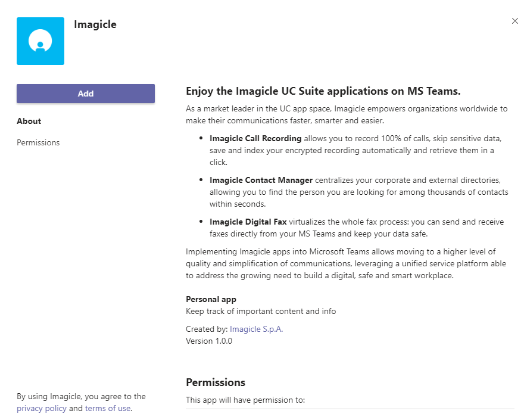The image size is (524, 420).
Task: Open the Permissions tab in sidebar
Action: pyautogui.click(x=38, y=142)
